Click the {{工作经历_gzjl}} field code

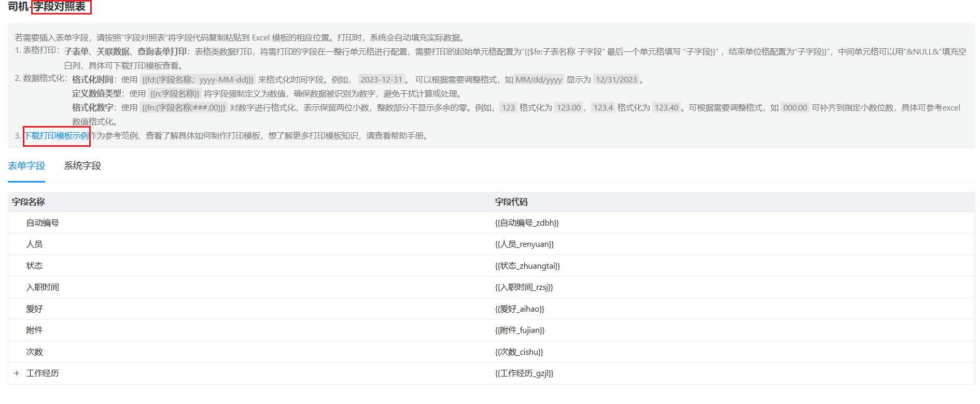pyautogui.click(x=524, y=373)
